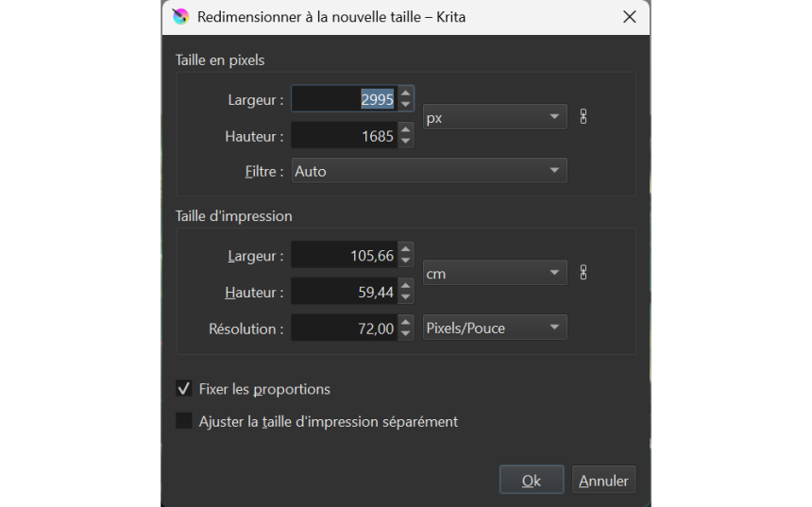
Task: Decrease pixel Hauteur with the down arrow
Action: (x=406, y=142)
